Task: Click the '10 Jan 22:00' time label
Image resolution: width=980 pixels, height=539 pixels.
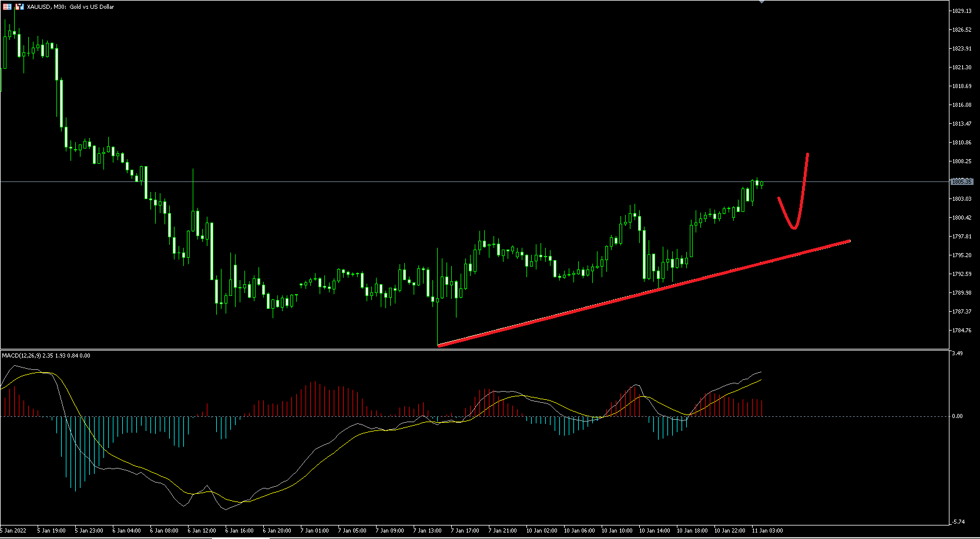Action: point(730,531)
